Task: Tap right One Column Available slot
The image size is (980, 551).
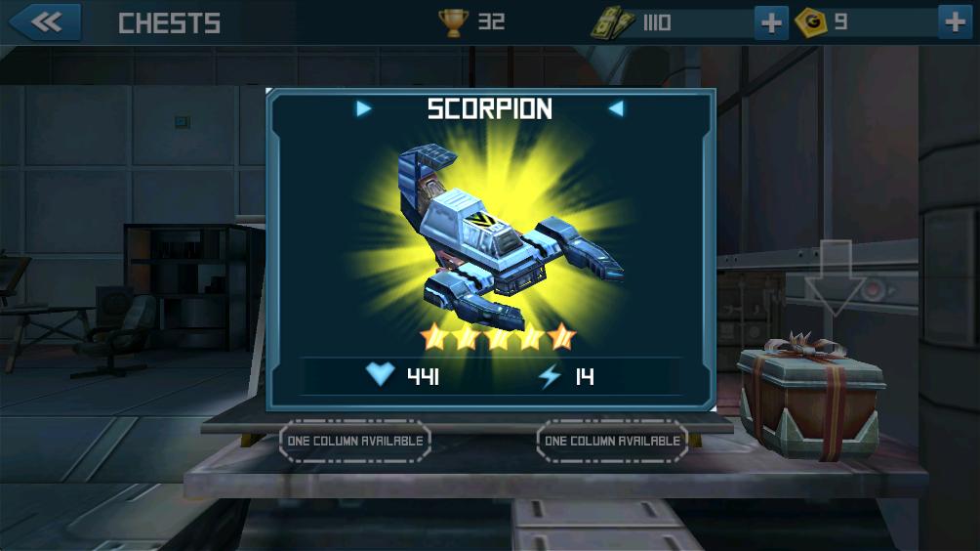Action: coord(613,441)
